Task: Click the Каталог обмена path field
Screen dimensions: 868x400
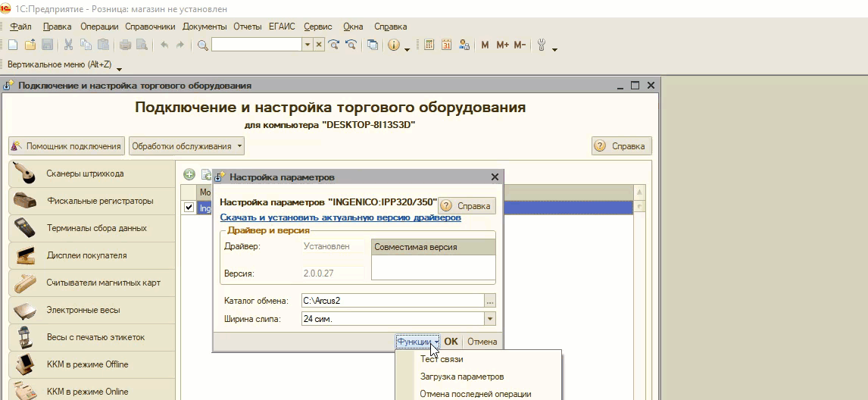Action: [392, 301]
